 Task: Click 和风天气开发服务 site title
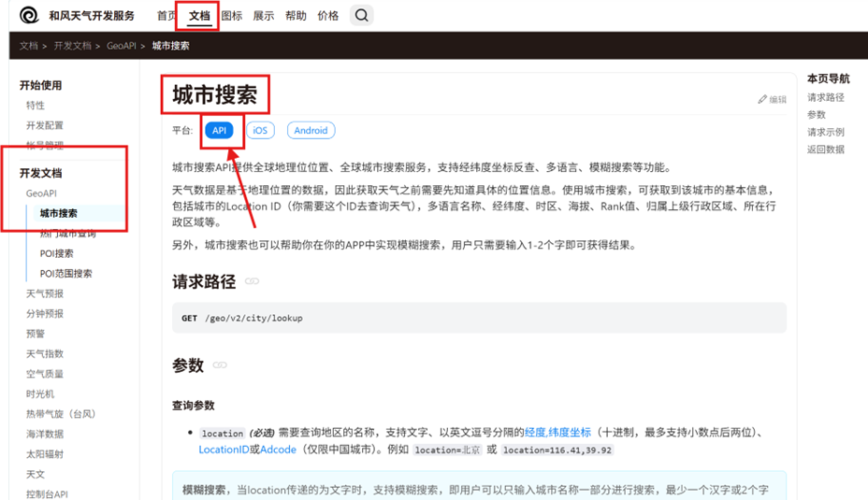pyautogui.click(x=92, y=16)
